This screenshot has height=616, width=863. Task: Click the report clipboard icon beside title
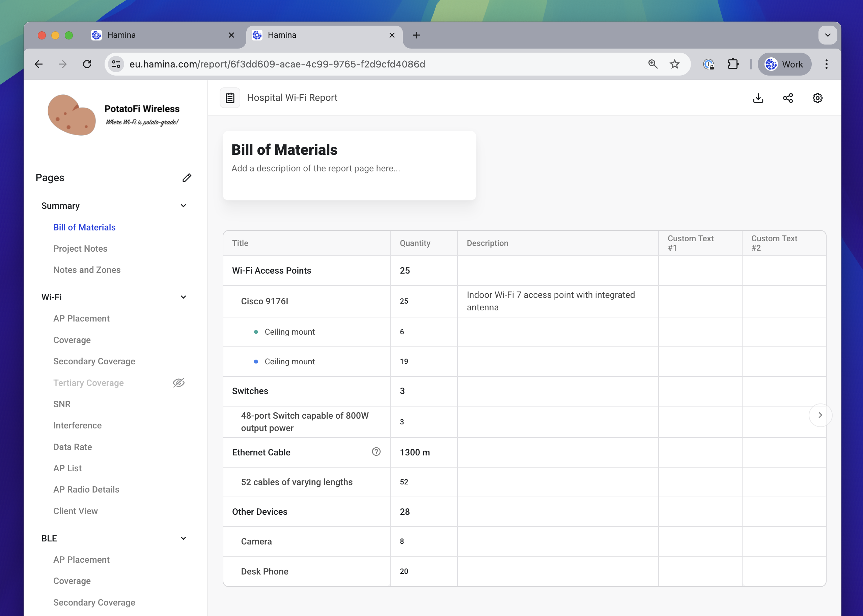[230, 98]
